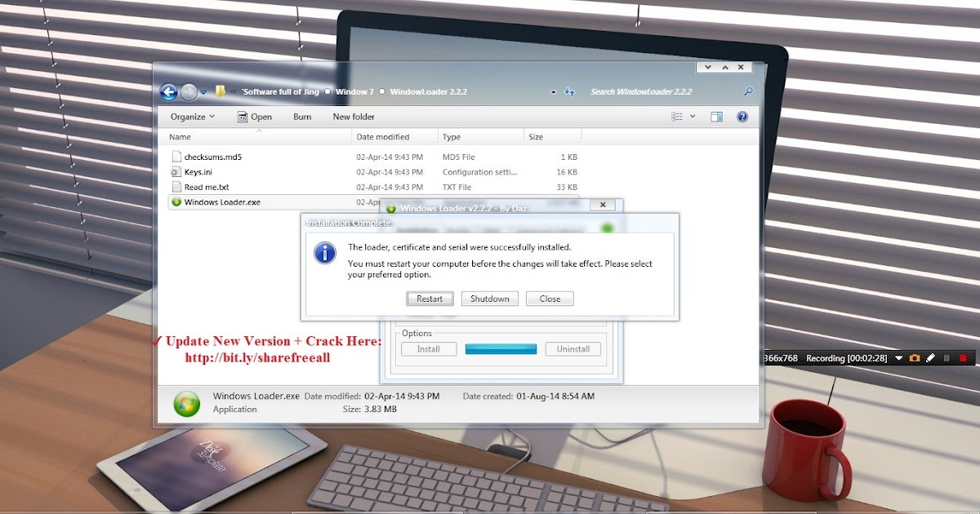980x514 pixels.
Task: Open Explorer help question-mark icon
Action: [742, 117]
